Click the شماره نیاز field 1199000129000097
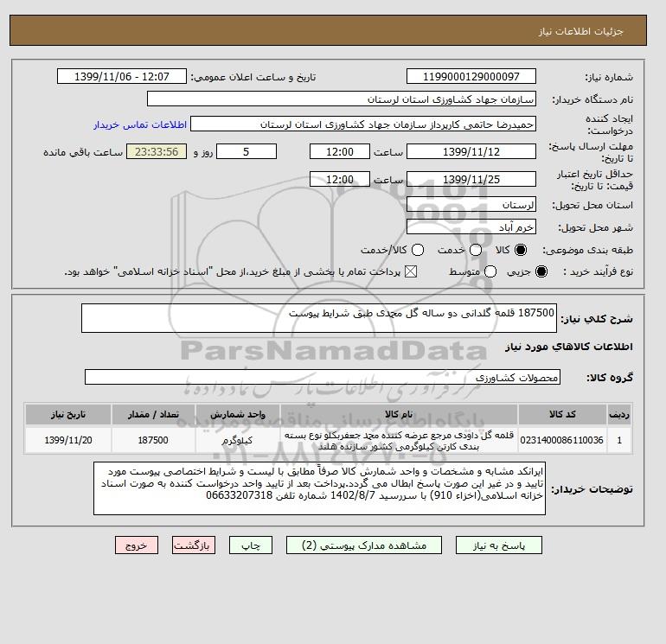 pyautogui.click(x=471, y=77)
